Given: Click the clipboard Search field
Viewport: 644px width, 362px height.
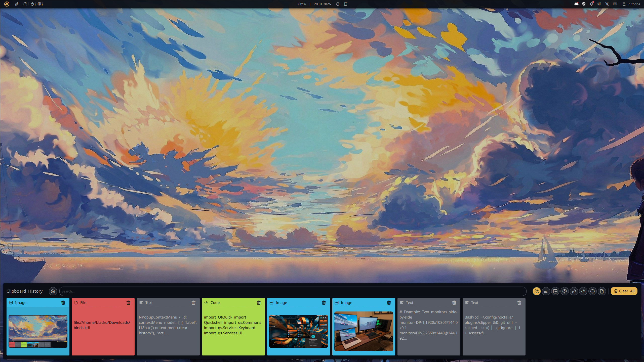Looking at the screenshot, I should (x=292, y=291).
